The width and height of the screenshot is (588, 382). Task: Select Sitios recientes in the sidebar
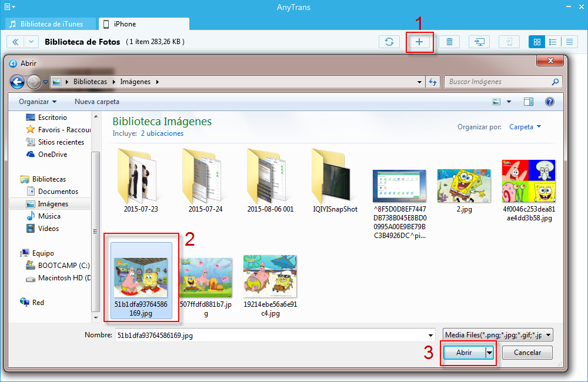pos(55,142)
